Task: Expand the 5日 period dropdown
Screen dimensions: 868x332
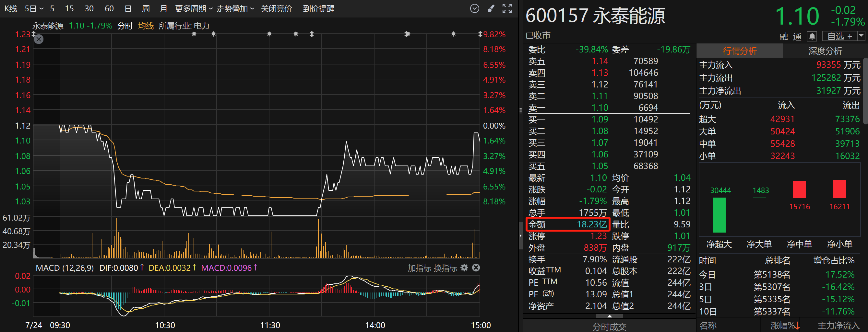Action: [34, 9]
